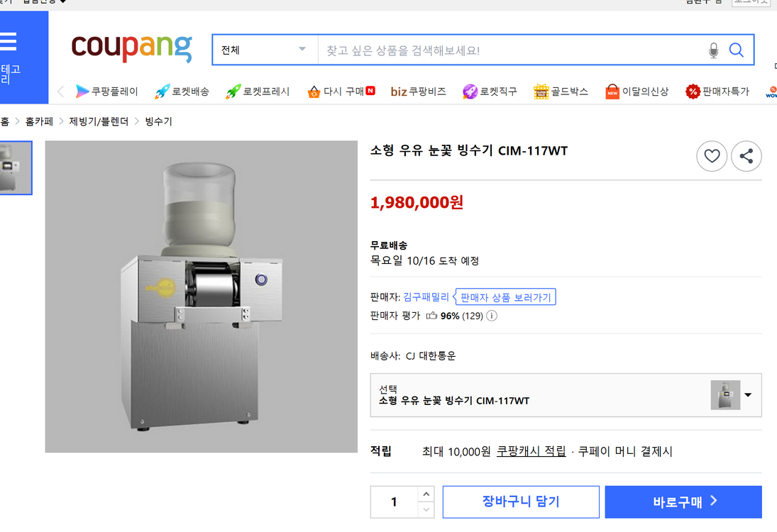
Task: Click the microphone voice search icon
Action: click(x=713, y=50)
